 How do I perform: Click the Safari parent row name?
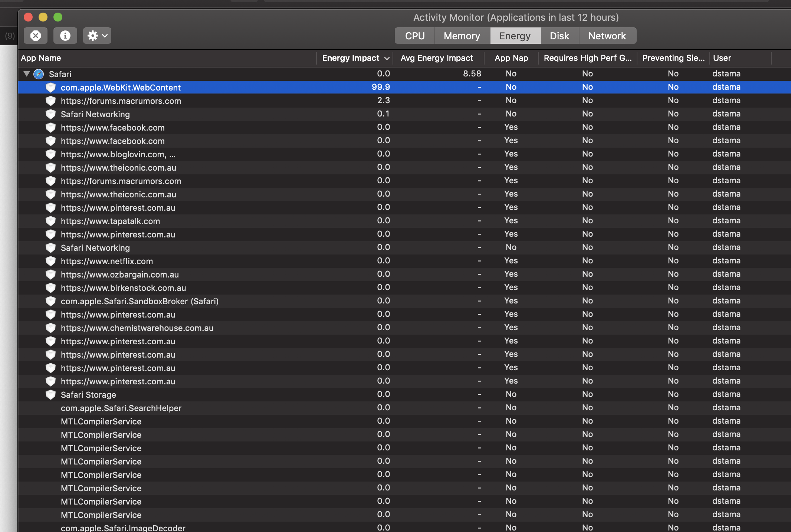[x=60, y=74]
